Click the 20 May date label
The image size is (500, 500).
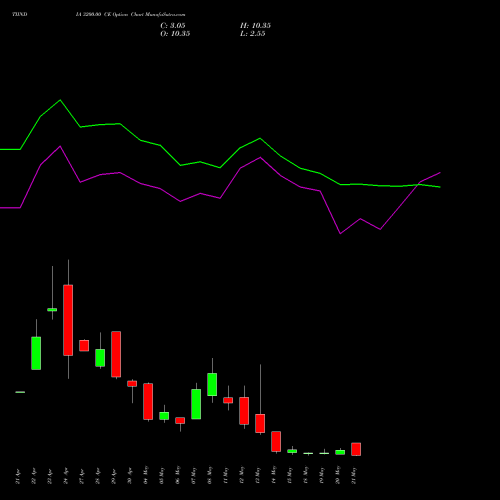(338, 475)
